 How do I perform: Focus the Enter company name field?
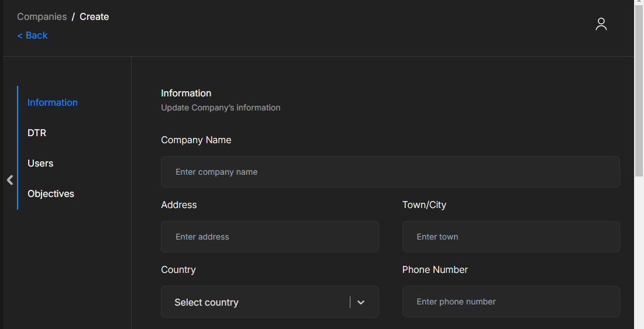[390, 172]
